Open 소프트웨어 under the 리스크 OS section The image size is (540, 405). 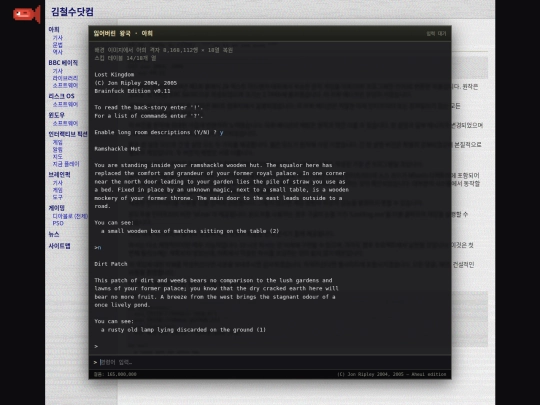click(x=65, y=104)
